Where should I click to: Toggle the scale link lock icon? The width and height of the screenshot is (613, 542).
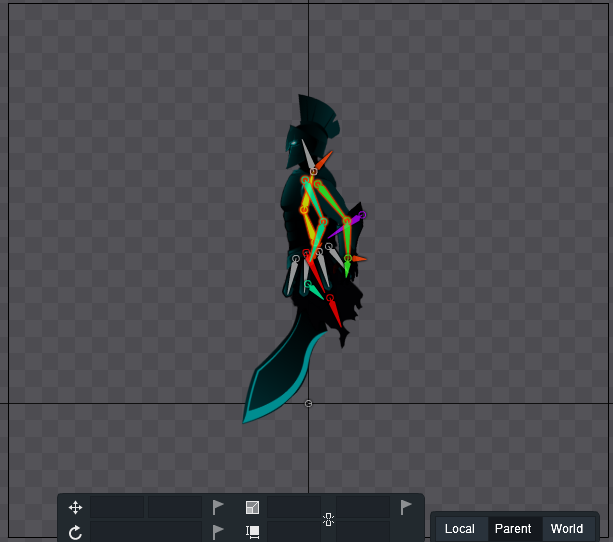tap(328, 520)
